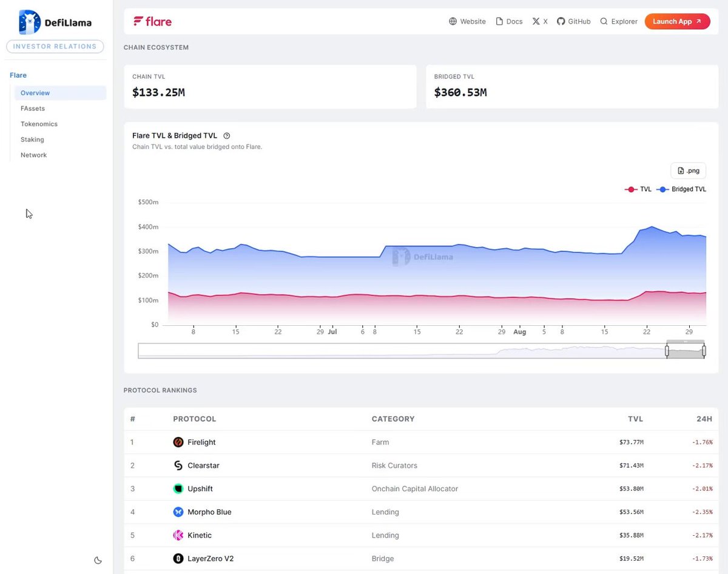The width and height of the screenshot is (728, 574).
Task: Toggle the Bridged TVL legend series
Action: coord(681,189)
